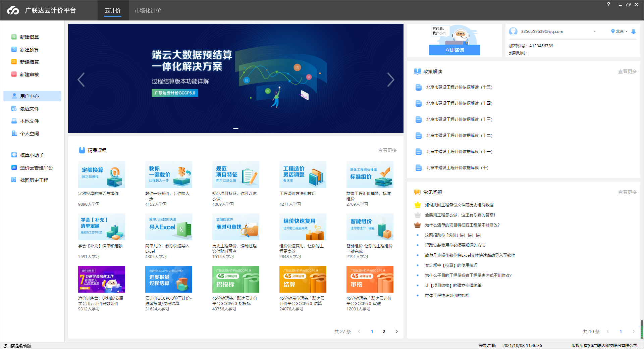Open FAQ 群体工程快速组价的妙招
This screenshot has width=644, height=349.
point(447,295)
